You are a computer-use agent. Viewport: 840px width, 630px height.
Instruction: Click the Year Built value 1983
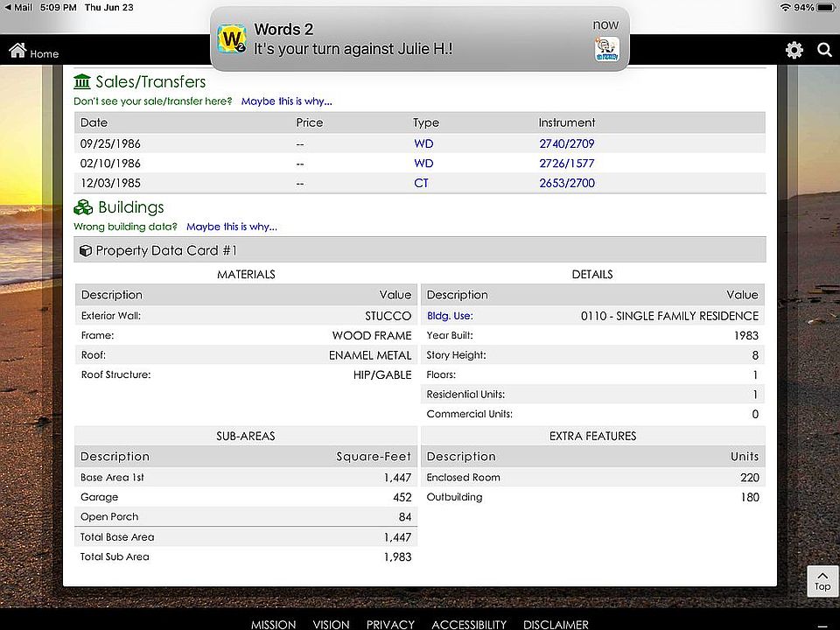coord(746,336)
